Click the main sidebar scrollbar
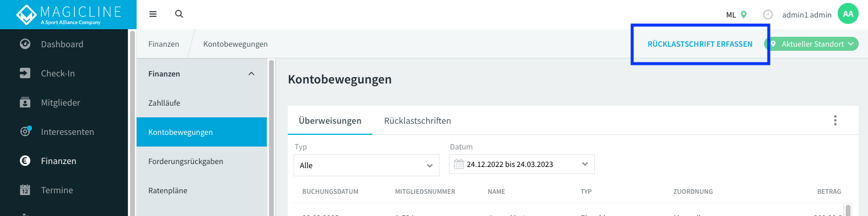The height and width of the screenshot is (216, 868). click(133, 123)
